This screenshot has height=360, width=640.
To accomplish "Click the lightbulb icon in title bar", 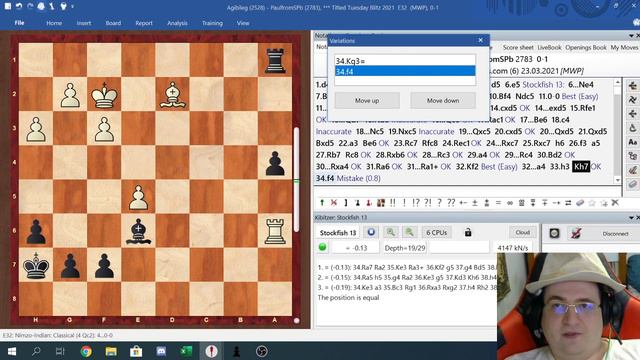I will pyautogui.click(x=63, y=7).
